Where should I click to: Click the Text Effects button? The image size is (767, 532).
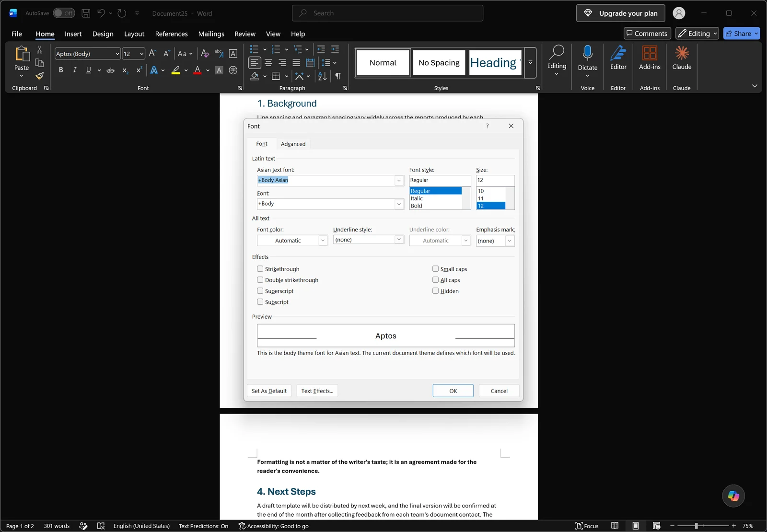[317, 391]
